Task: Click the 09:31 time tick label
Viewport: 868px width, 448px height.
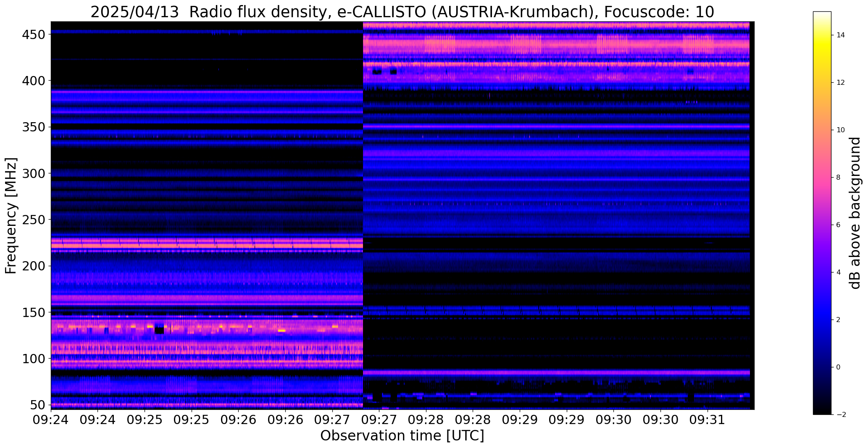Action: coord(708,420)
